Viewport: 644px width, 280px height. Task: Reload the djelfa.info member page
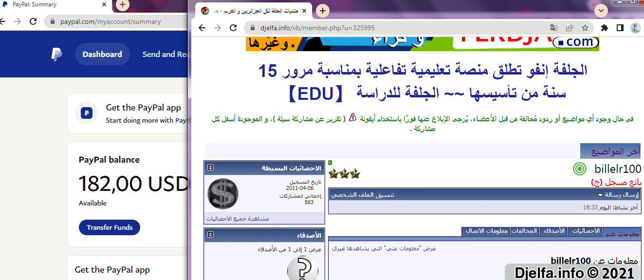point(233,28)
